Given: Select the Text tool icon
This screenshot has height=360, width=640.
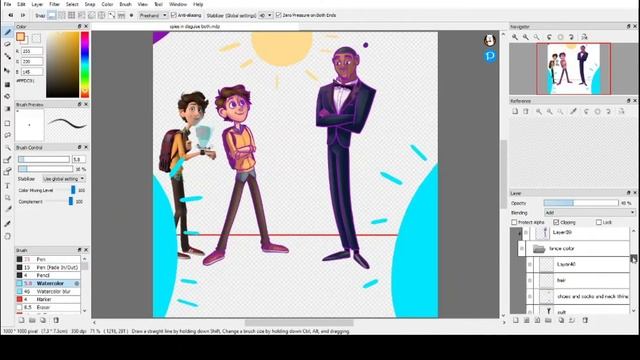Looking at the screenshot, I should coord(7,186).
